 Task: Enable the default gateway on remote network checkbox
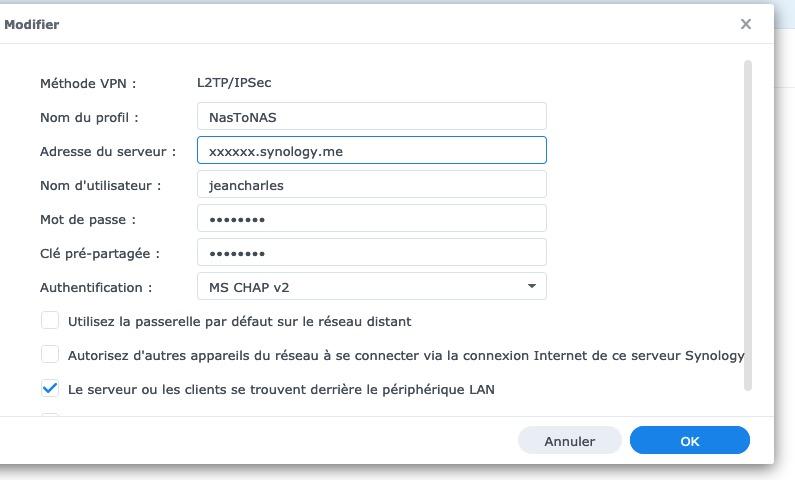pos(50,321)
